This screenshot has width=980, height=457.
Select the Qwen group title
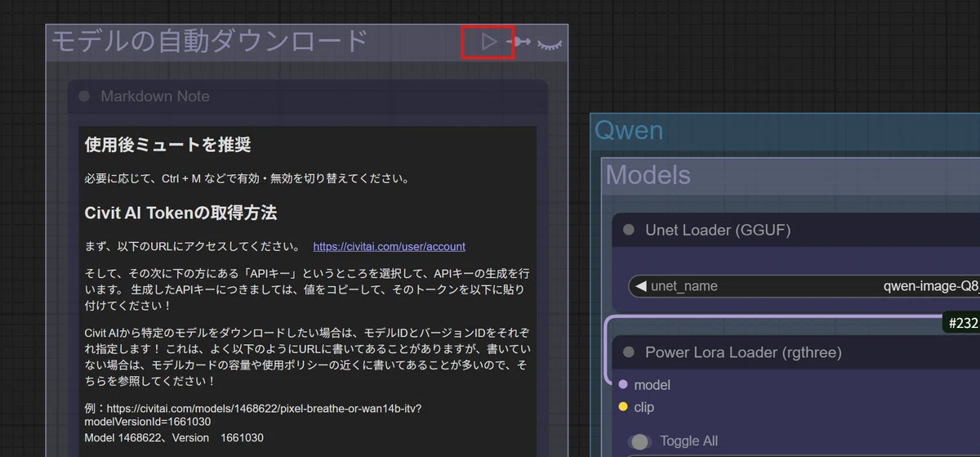click(x=629, y=130)
